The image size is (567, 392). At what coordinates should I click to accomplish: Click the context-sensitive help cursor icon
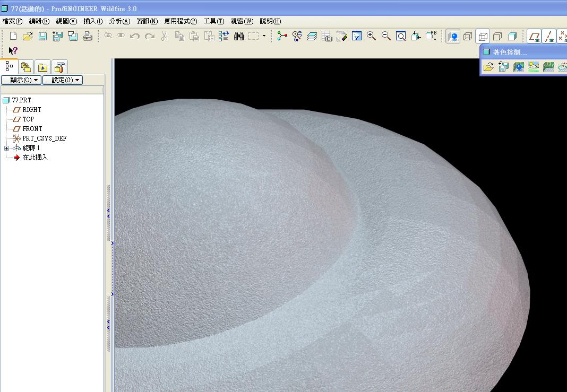(13, 50)
